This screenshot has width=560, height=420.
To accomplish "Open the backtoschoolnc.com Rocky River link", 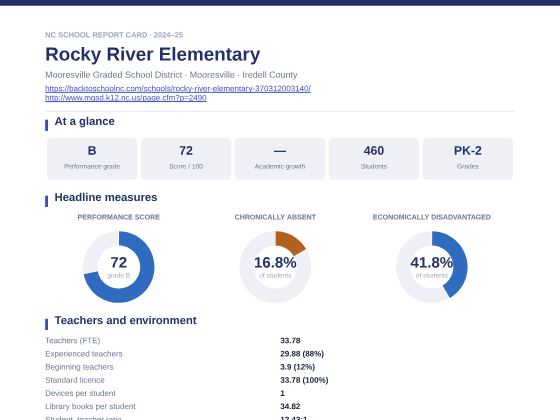I will 178,88.
